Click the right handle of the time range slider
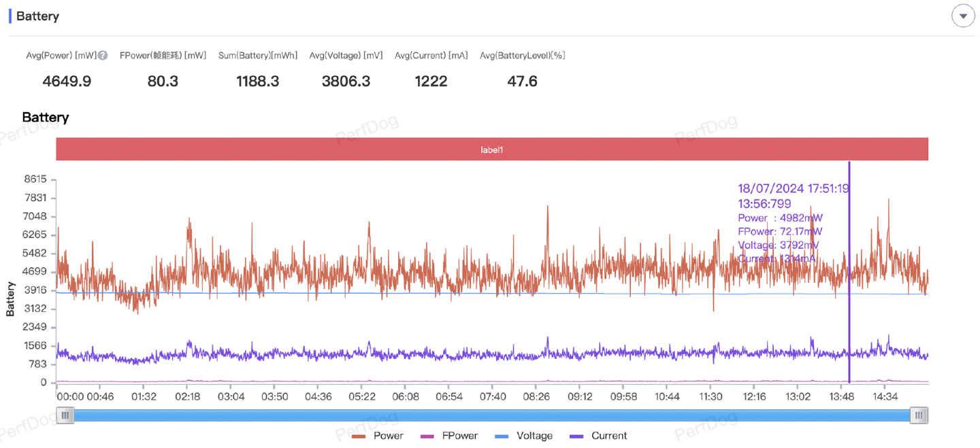Screen dimensions: 980x448 (x=919, y=415)
